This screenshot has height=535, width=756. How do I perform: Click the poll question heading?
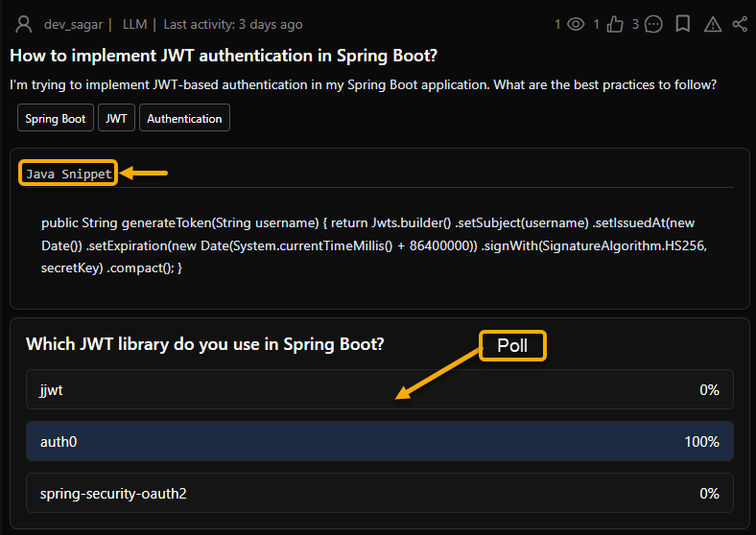tap(205, 344)
